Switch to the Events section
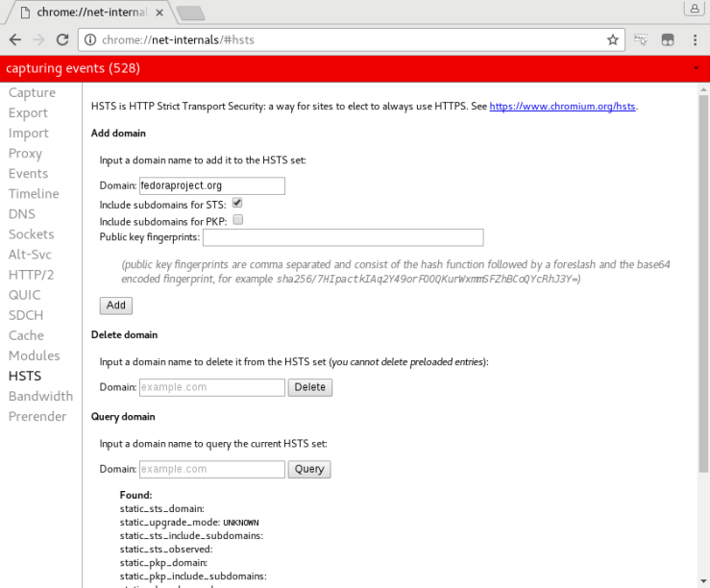Image resolution: width=710 pixels, height=588 pixels. pos(28,173)
